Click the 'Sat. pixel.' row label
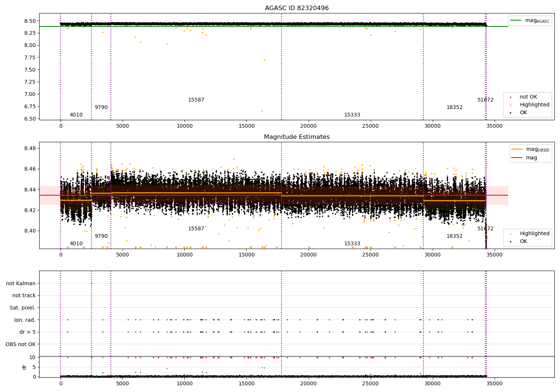This screenshot has height=392, width=560. point(23,308)
